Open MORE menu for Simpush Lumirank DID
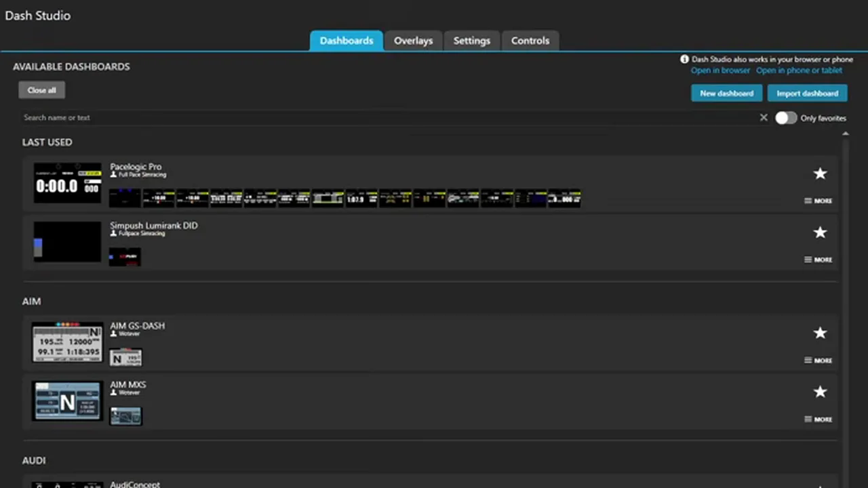 click(818, 260)
